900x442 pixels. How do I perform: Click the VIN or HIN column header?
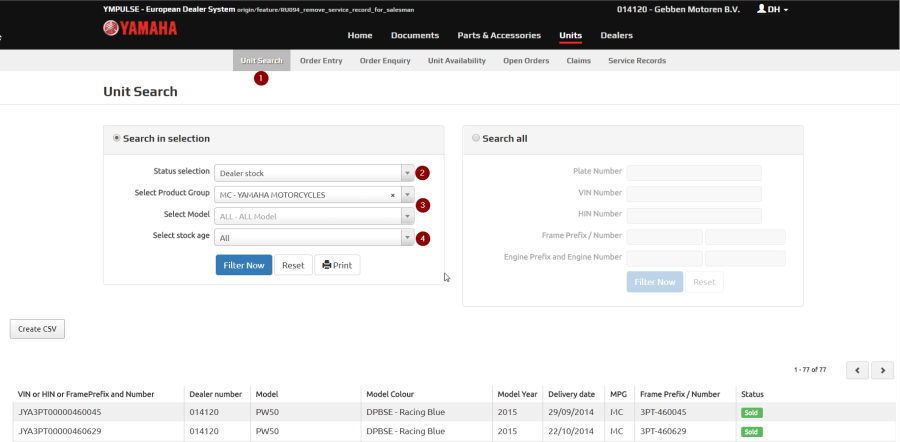86,394
